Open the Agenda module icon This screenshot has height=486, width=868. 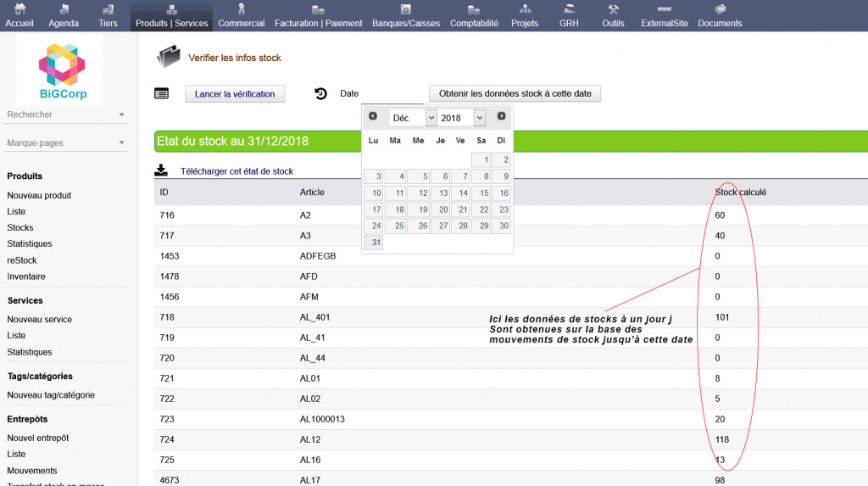[x=64, y=8]
